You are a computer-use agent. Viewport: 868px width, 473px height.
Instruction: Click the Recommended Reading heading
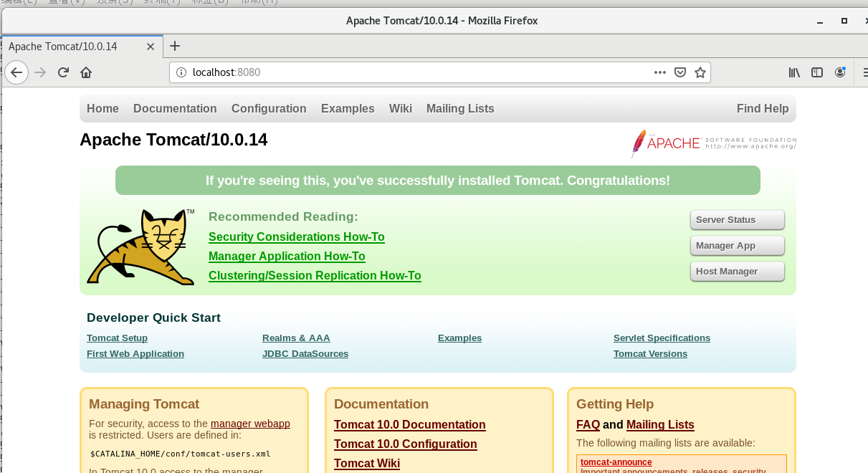[x=283, y=217]
